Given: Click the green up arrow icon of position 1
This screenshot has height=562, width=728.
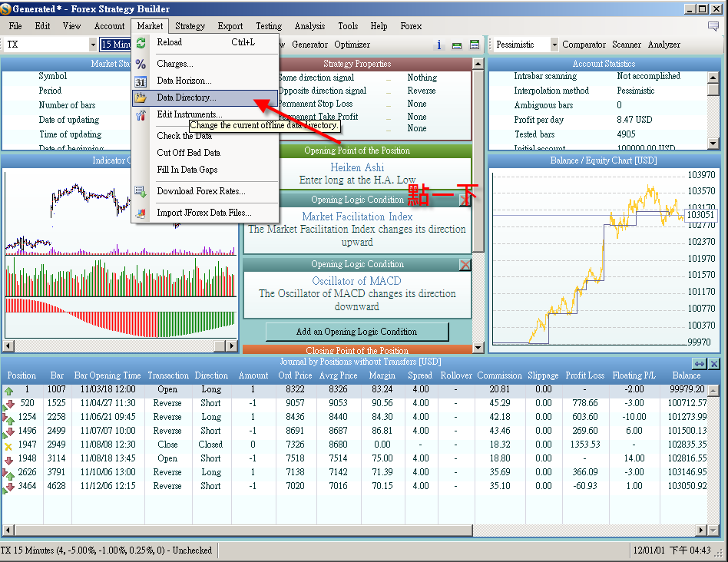Looking at the screenshot, I should tap(8, 391).
